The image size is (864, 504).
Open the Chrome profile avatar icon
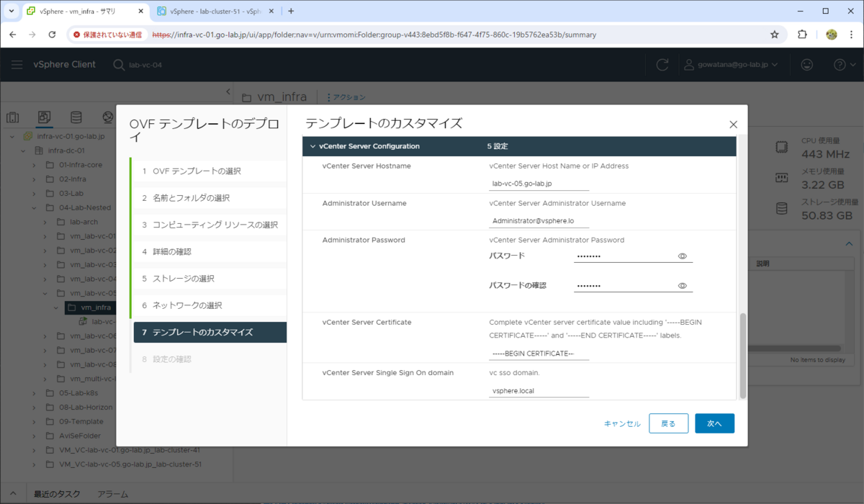(832, 35)
